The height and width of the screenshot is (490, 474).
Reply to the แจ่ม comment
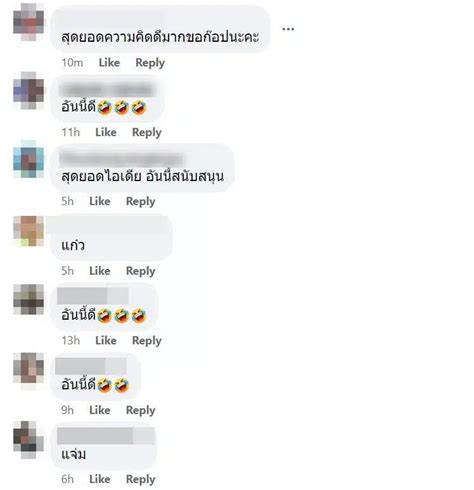141,479
